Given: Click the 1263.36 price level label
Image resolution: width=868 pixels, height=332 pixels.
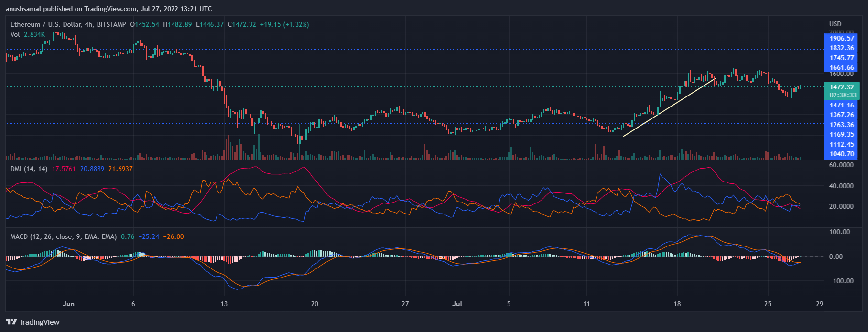Looking at the screenshot, I should 841,125.
